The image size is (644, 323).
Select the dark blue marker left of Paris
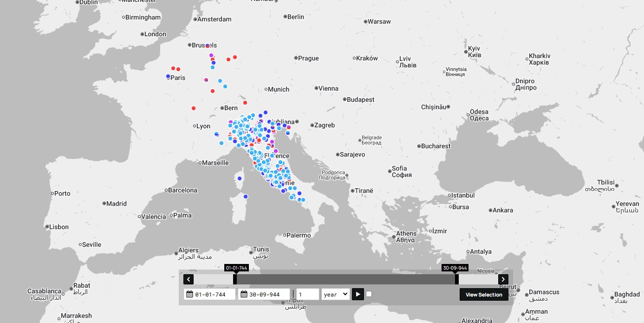click(168, 76)
